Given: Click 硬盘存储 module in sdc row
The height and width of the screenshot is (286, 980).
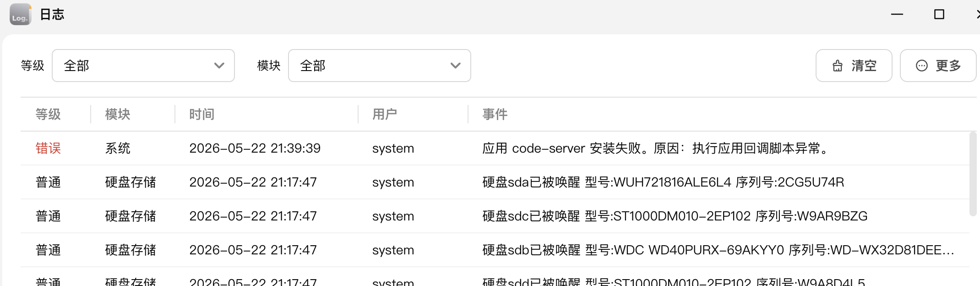Looking at the screenshot, I should point(131,216).
